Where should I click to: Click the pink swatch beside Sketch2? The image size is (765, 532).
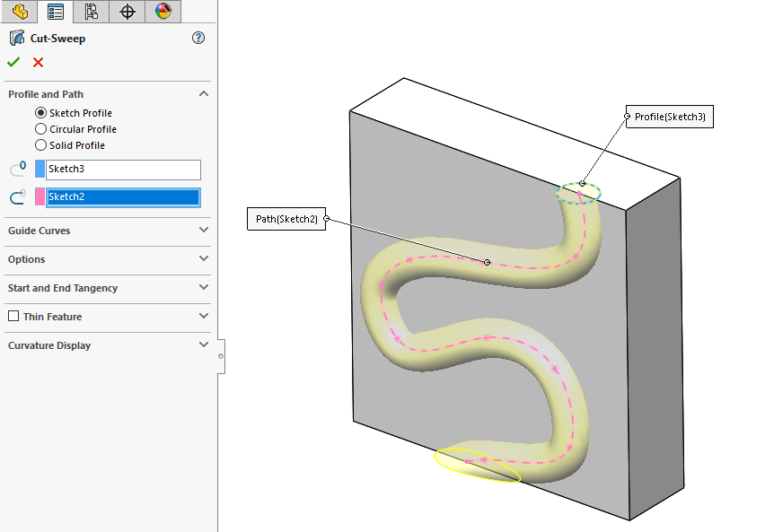click(x=40, y=196)
